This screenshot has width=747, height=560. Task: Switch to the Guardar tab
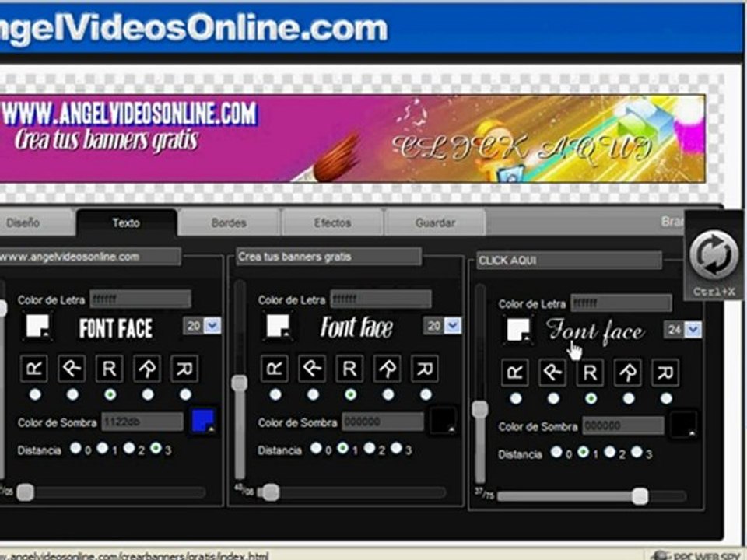point(435,222)
